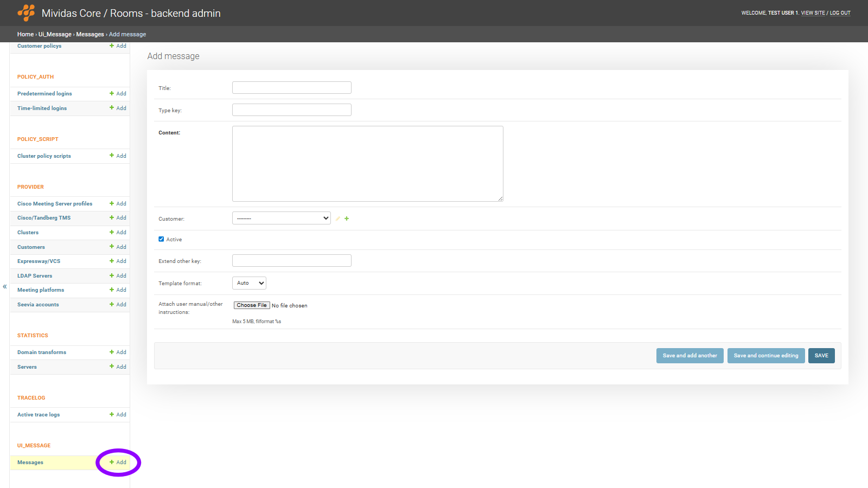Image resolution: width=868 pixels, height=488 pixels.
Task: Uncheck the Active checkbox
Action: pos(161,239)
